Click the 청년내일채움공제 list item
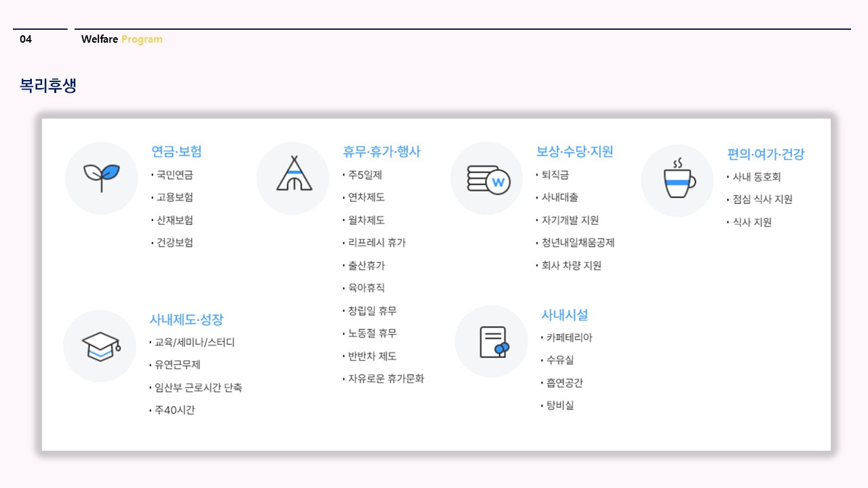The height and width of the screenshot is (488, 868). [x=577, y=243]
